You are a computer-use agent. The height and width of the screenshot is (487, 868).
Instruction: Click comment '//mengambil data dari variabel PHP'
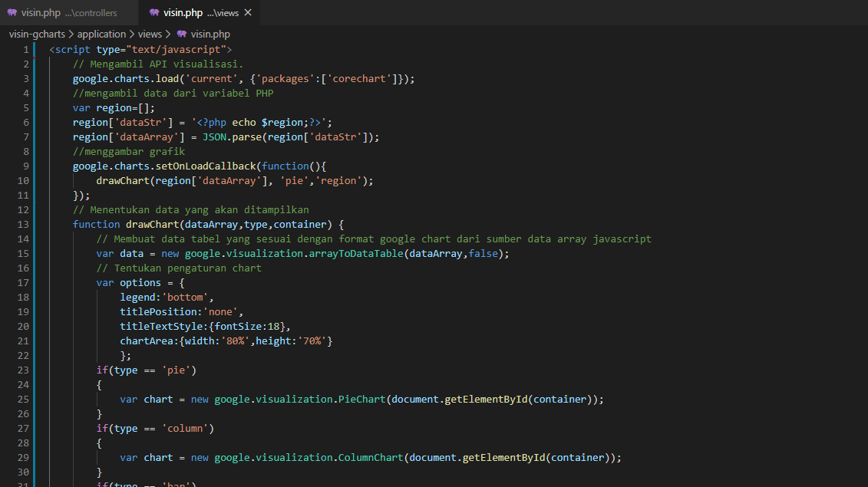coord(173,93)
